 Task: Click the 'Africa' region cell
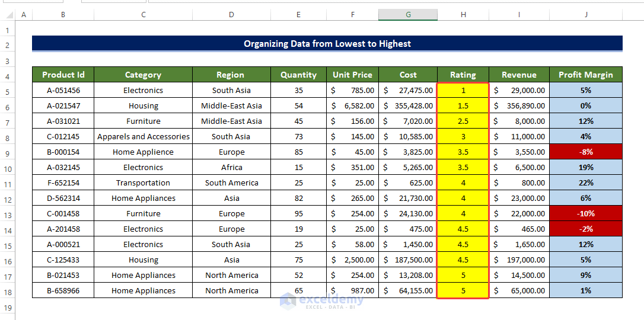click(x=232, y=167)
